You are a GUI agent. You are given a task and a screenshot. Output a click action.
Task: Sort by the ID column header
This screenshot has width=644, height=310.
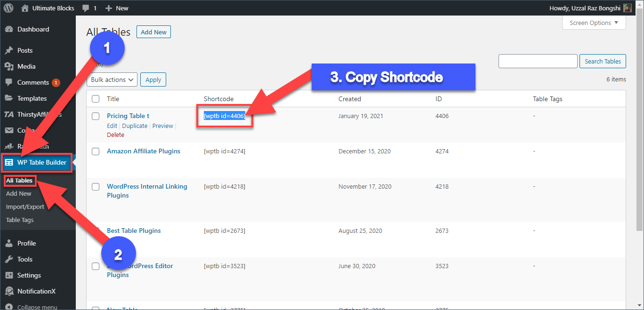point(439,99)
